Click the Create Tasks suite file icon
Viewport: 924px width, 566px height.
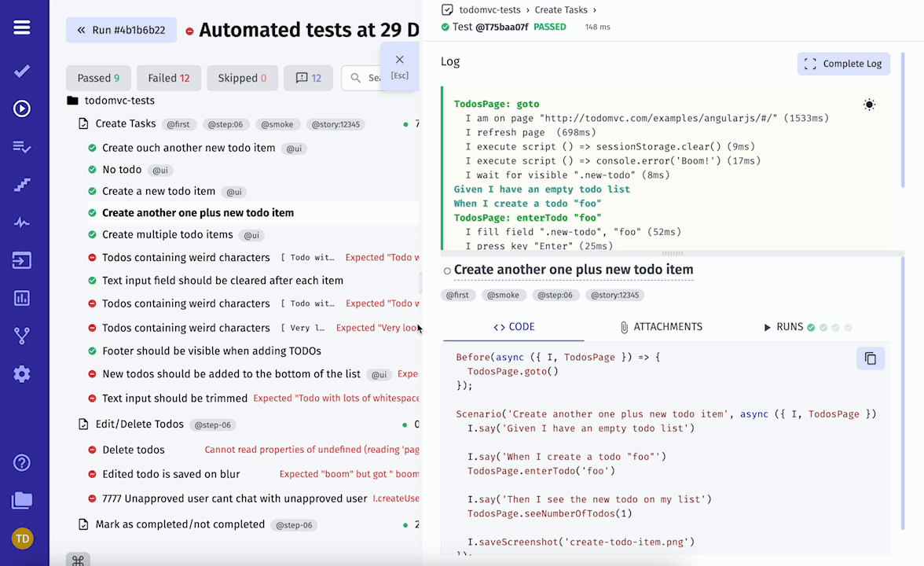pos(83,124)
